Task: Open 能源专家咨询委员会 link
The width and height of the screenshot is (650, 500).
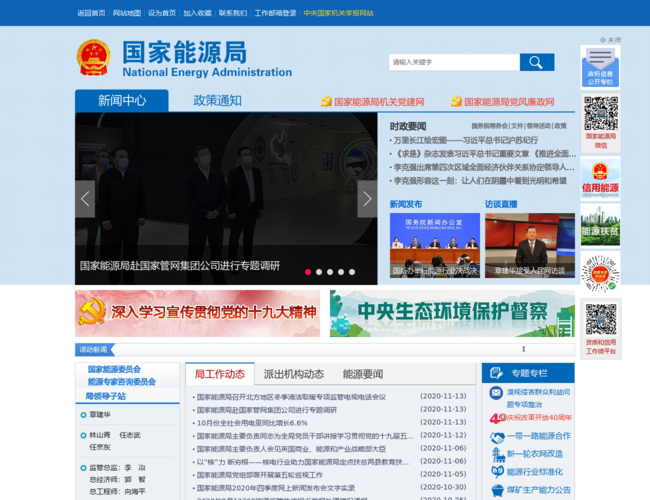Action: [121, 382]
